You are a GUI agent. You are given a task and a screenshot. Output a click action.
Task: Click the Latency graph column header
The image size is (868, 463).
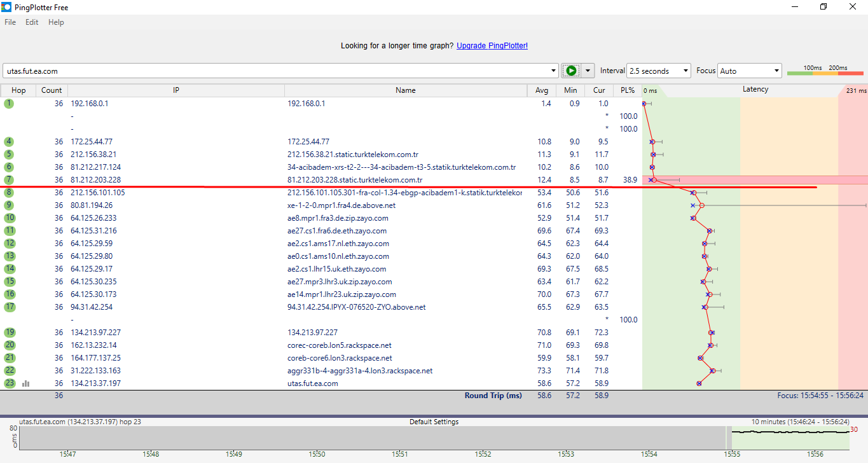pos(755,90)
